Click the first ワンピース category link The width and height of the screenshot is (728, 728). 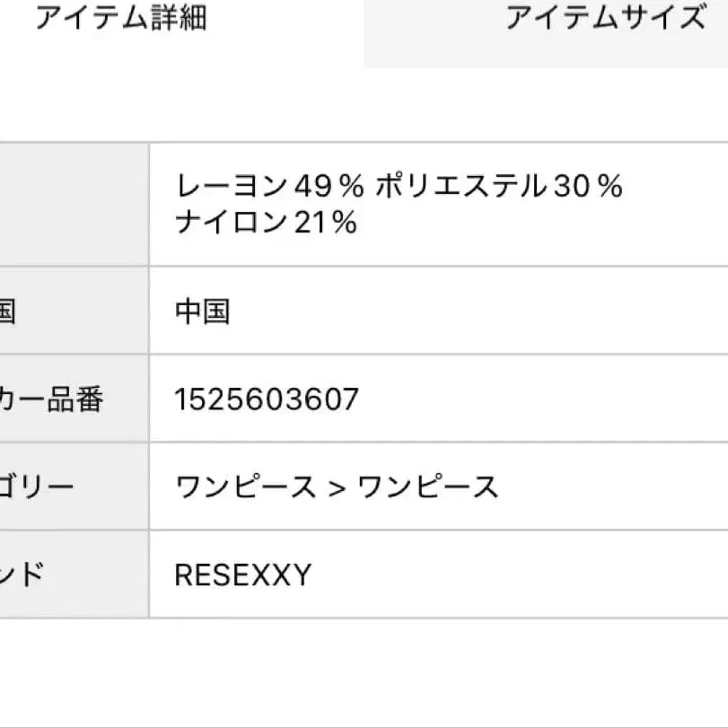point(245,487)
